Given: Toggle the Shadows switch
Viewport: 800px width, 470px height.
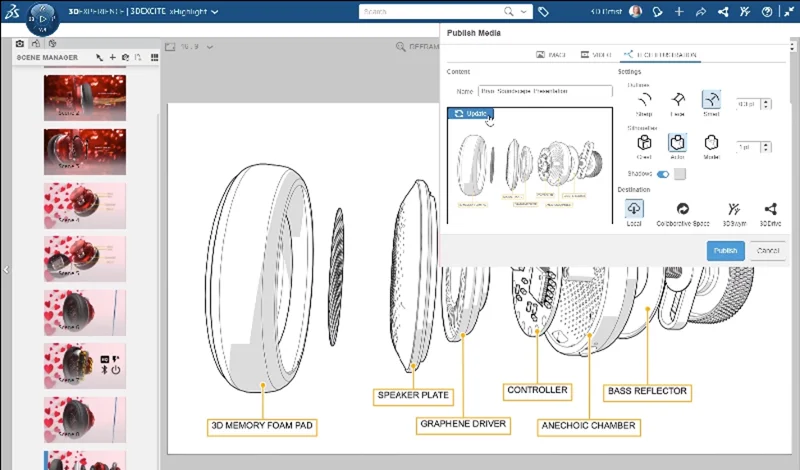Looking at the screenshot, I should pyautogui.click(x=663, y=174).
